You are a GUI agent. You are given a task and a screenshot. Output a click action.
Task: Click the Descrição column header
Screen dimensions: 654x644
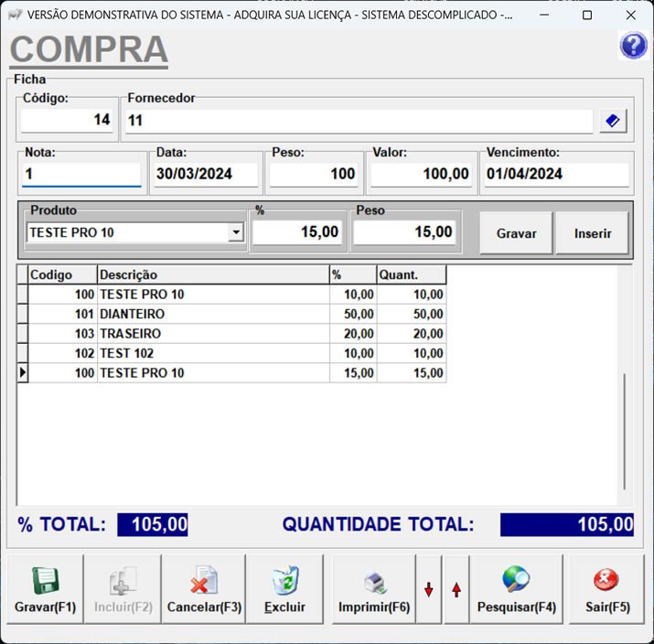pos(213,274)
